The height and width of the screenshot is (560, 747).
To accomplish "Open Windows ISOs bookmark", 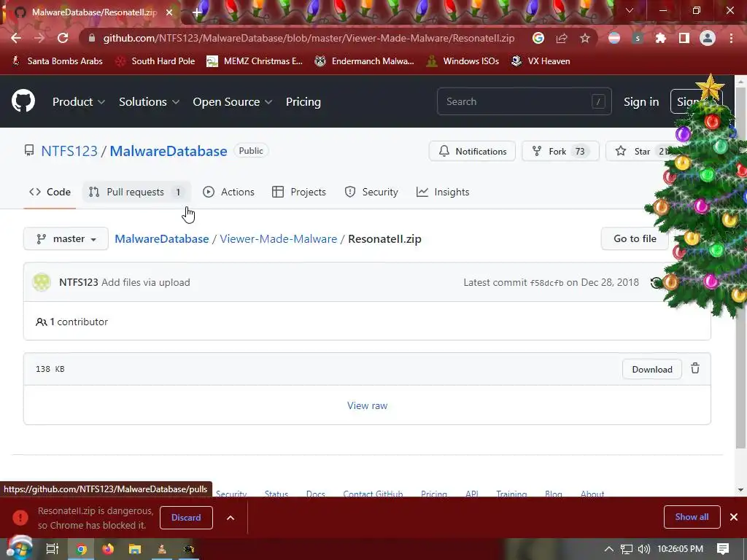I will pos(462,61).
